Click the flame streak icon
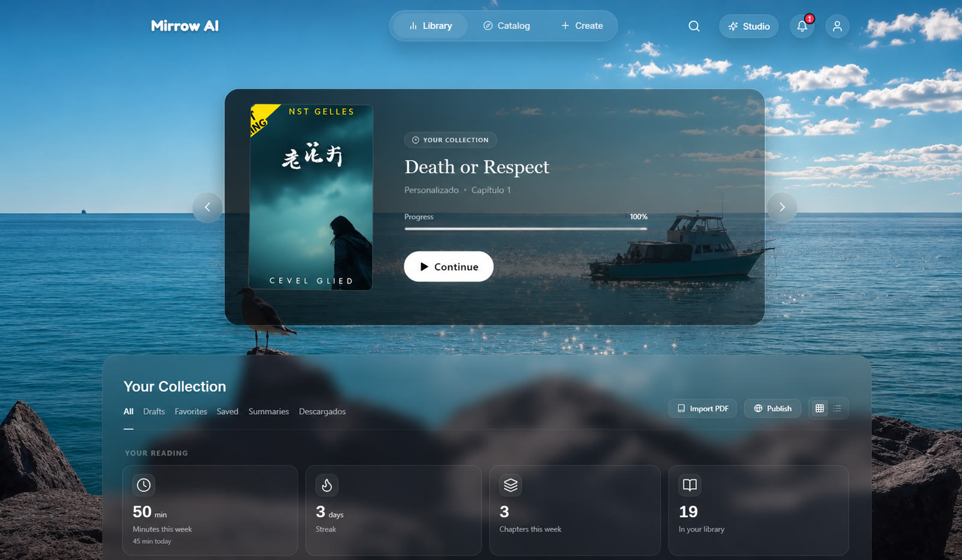 327,485
